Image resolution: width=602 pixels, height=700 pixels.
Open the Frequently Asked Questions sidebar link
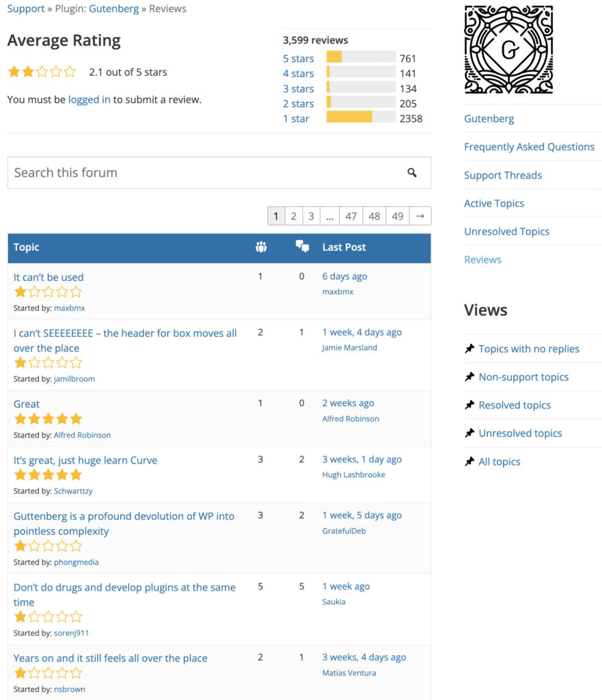click(530, 146)
